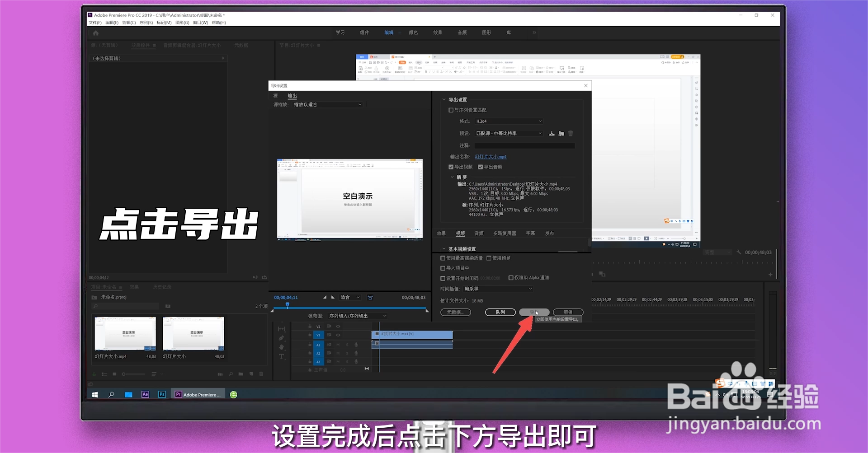Screen dimensions: 868x453
Task: Open Photoshop from the taskbar
Action: 162,394
